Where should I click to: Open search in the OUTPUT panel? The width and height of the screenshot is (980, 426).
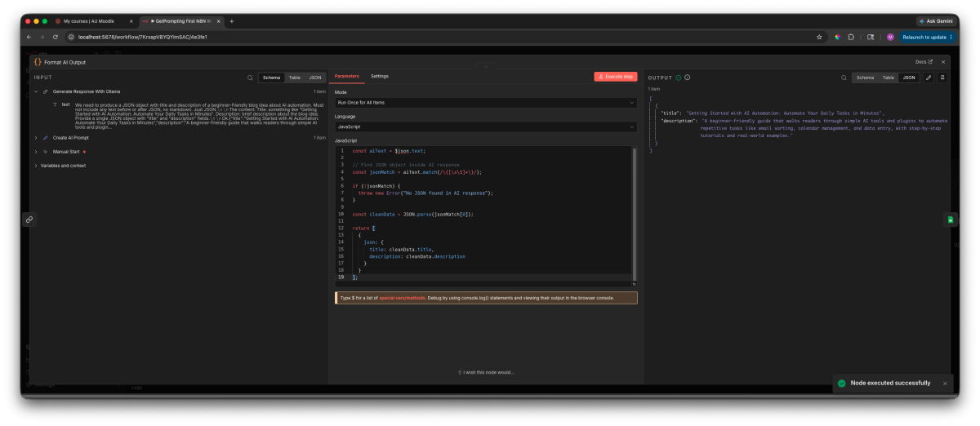coord(843,78)
